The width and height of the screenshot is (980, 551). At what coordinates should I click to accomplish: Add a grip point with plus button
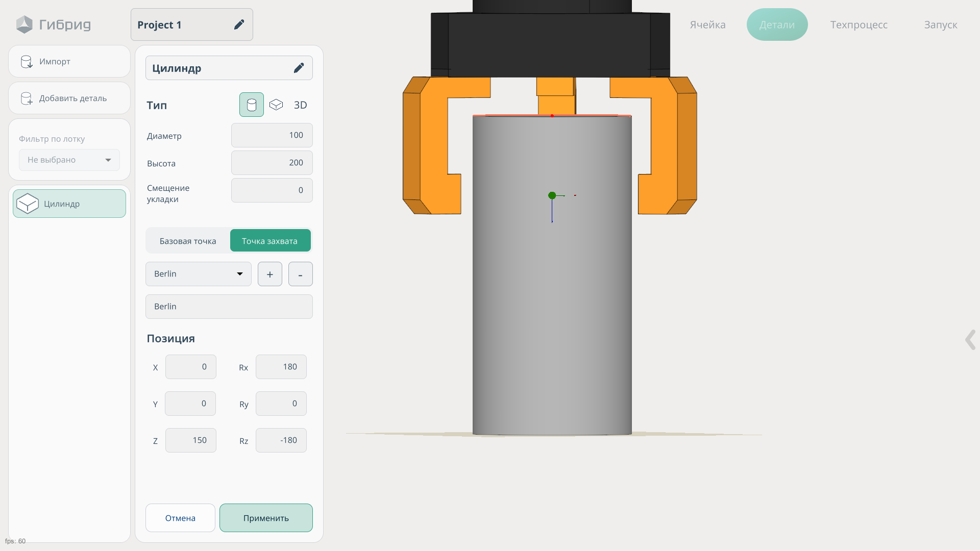coord(270,274)
